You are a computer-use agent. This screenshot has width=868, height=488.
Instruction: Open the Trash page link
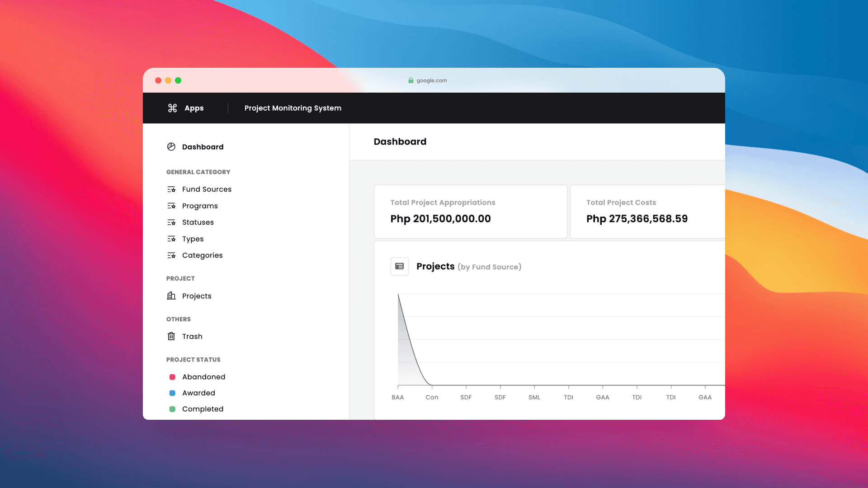192,336
